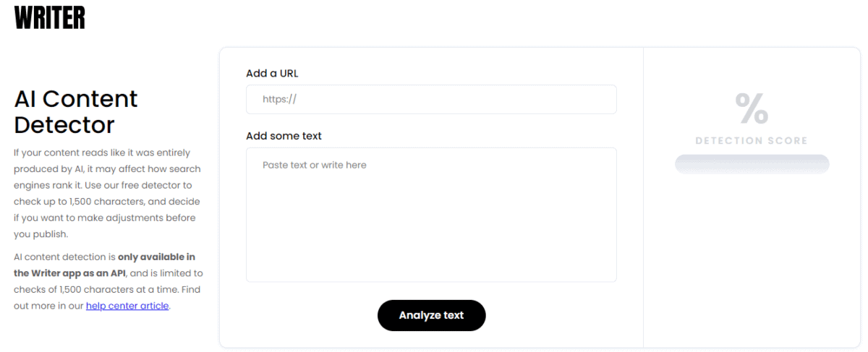Click the "Add some text" label
Viewport: 868px width, 352px height.
(284, 136)
